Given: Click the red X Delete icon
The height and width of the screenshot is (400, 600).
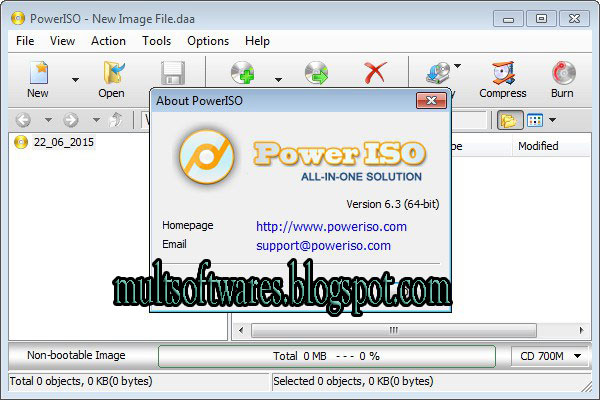Looking at the screenshot, I should click(x=375, y=73).
